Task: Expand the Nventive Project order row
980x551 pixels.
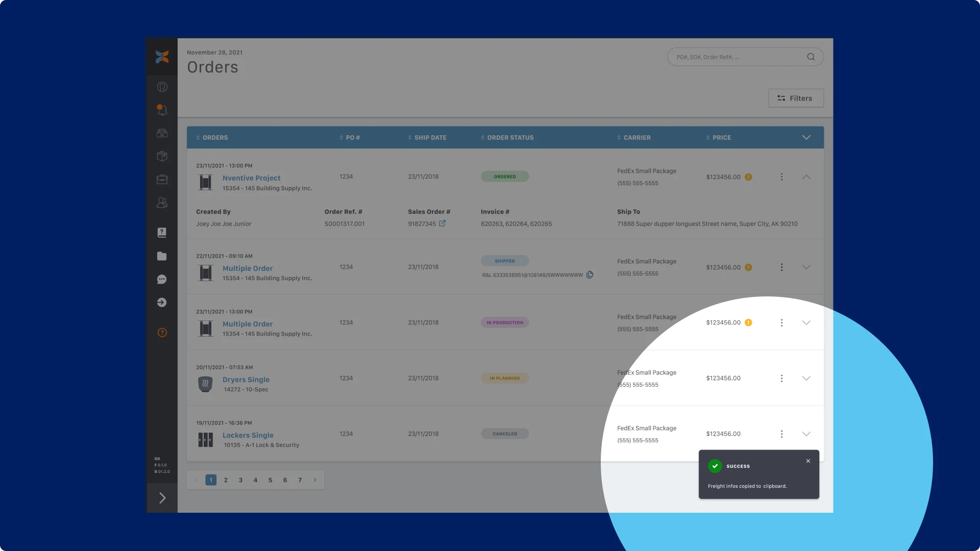Action: click(805, 176)
